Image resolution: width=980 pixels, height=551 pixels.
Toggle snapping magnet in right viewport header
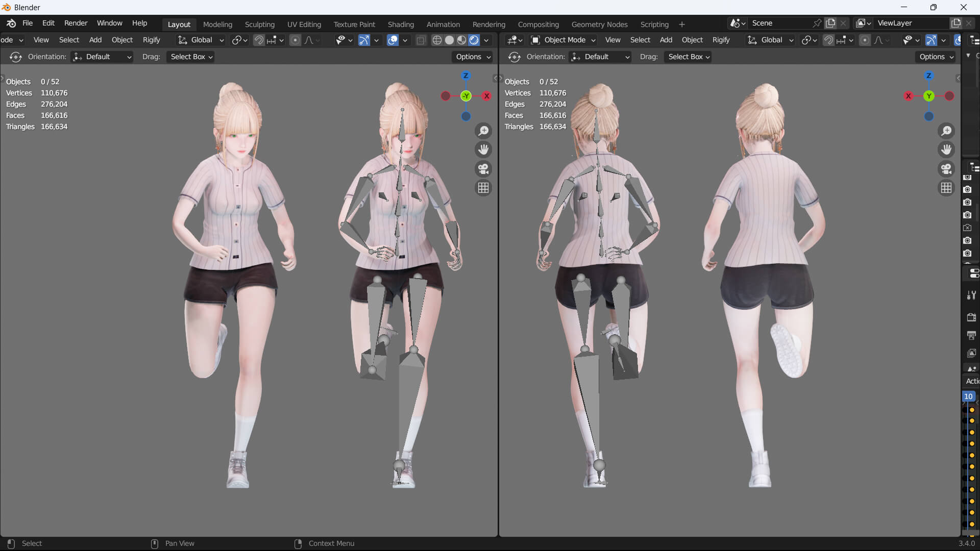829,40
